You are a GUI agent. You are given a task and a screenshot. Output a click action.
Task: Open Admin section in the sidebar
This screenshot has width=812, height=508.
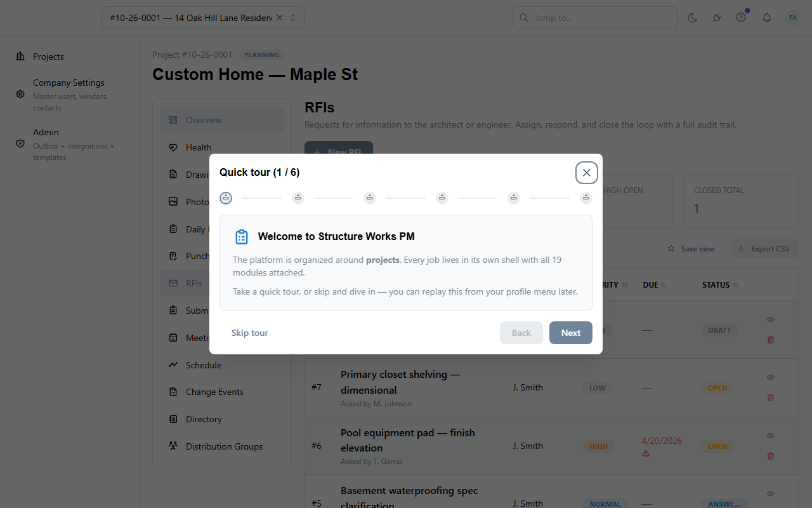point(70,144)
